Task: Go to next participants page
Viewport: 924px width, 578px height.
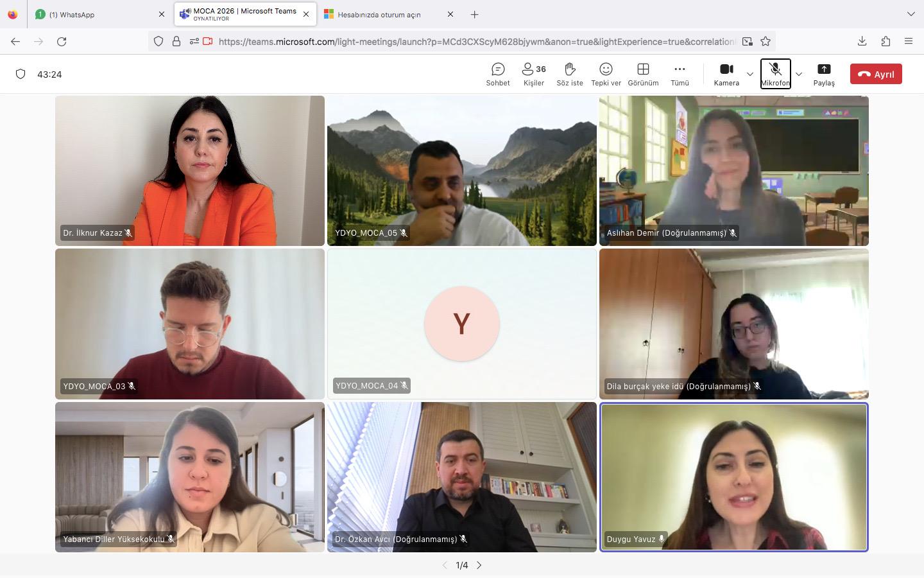Action: [479, 565]
